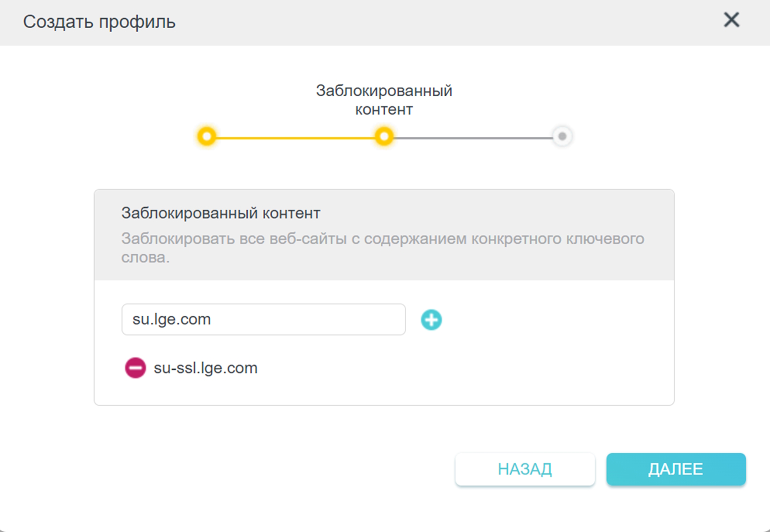This screenshot has width=770, height=532.
Task: Click the first yellow wizard step circle
Action: 207,136
